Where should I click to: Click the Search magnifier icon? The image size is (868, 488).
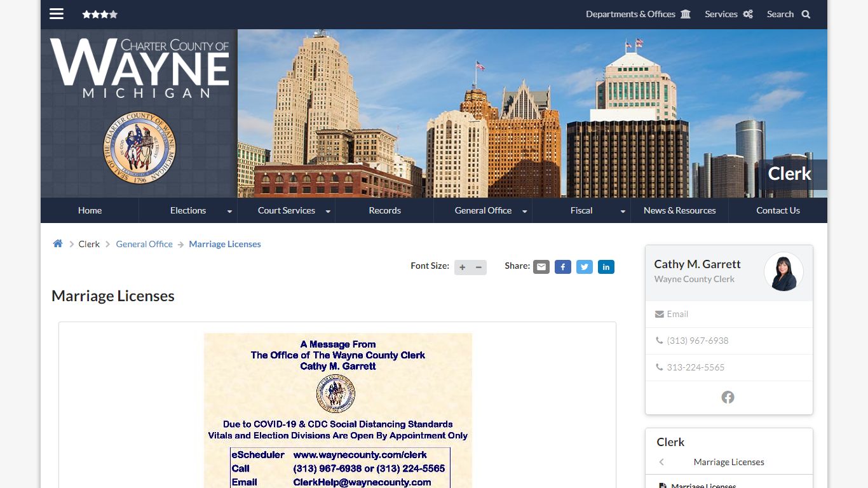coord(806,14)
